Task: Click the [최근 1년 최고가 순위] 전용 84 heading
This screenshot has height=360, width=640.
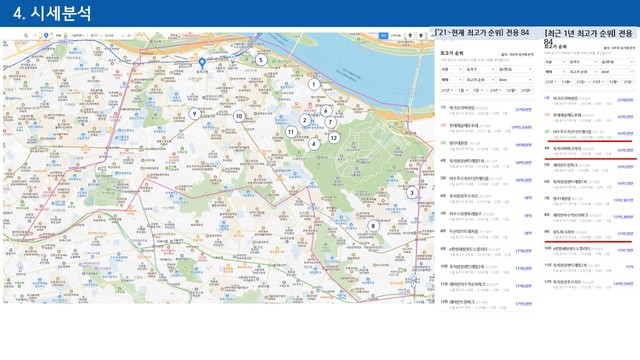Action: (588, 37)
